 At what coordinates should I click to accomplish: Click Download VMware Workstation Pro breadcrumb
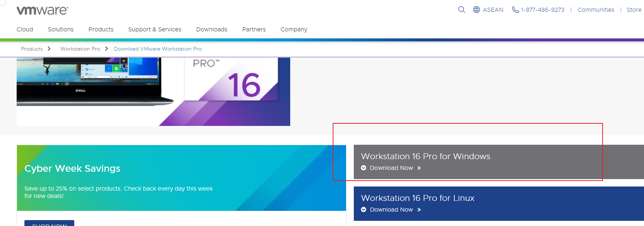pyautogui.click(x=158, y=49)
